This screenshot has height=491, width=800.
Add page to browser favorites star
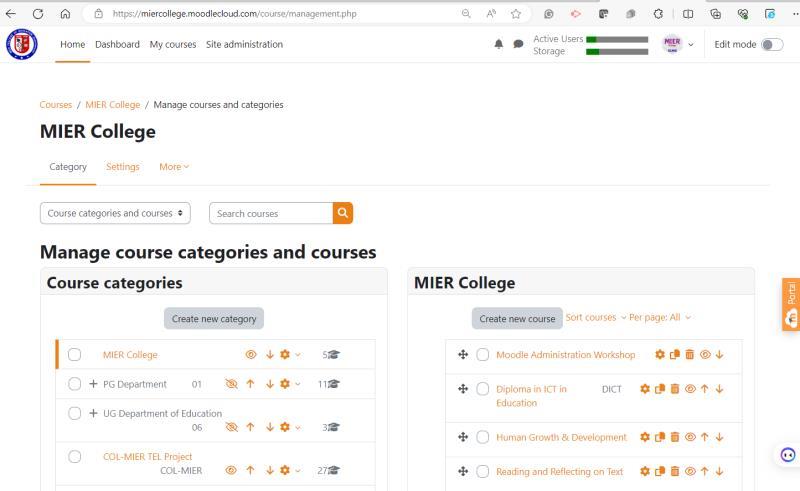coord(516,14)
